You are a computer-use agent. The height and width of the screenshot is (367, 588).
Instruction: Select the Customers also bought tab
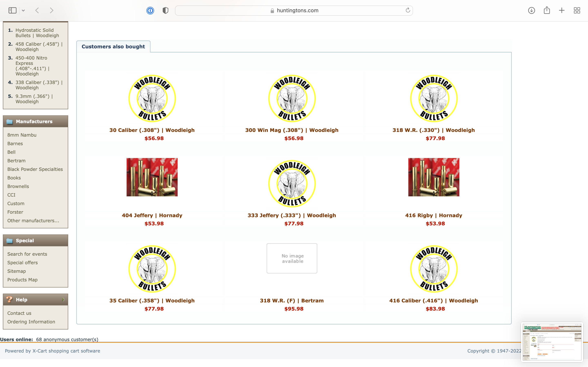point(113,46)
